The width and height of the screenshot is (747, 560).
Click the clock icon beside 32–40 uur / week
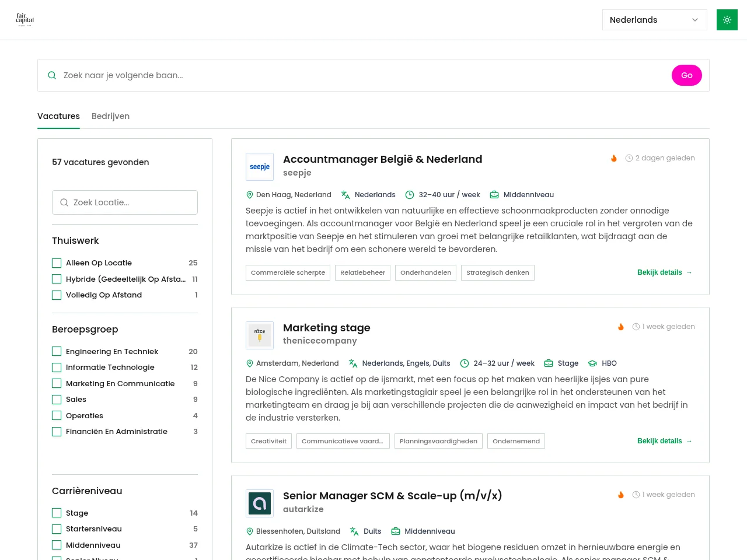click(x=410, y=195)
